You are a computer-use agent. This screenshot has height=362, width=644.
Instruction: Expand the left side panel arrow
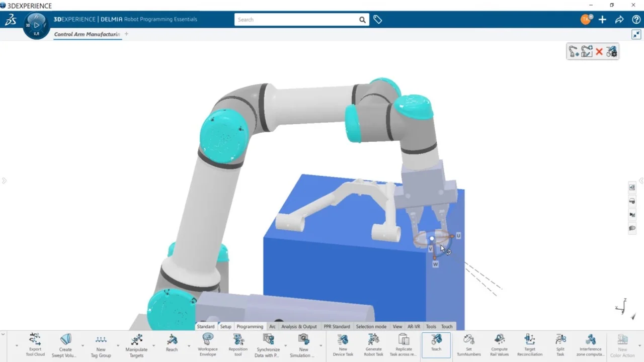tap(4, 181)
